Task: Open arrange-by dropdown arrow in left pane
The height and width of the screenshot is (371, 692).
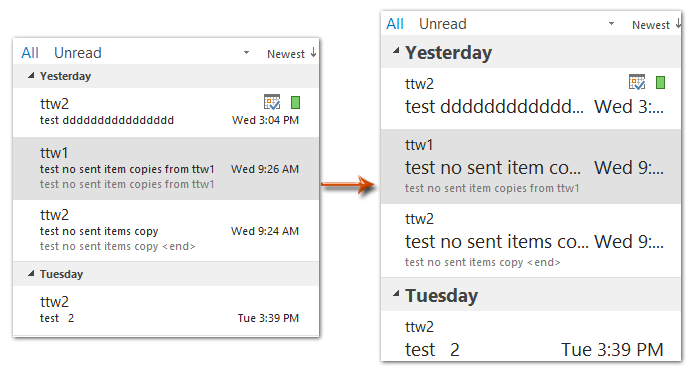Action: [x=246, y=52]
